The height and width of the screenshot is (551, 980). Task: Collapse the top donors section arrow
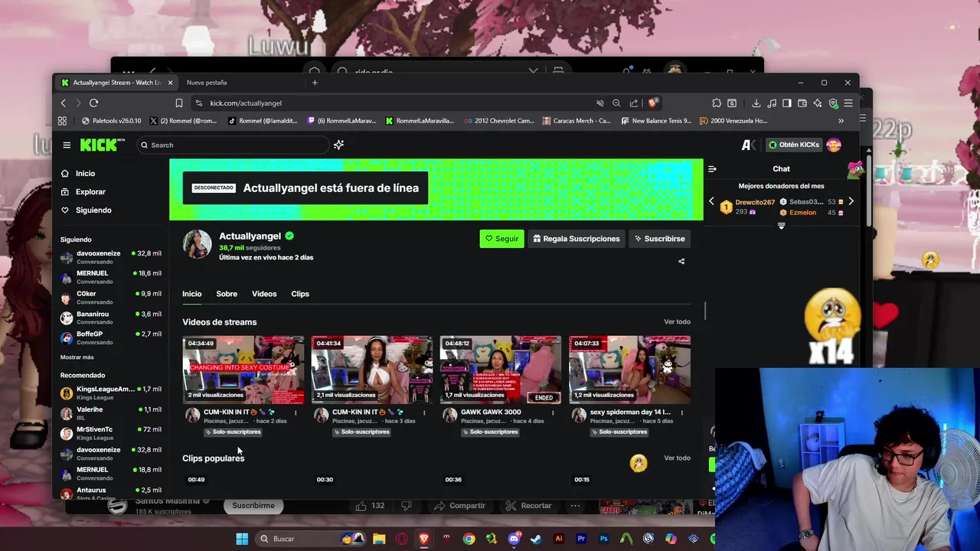781,227
